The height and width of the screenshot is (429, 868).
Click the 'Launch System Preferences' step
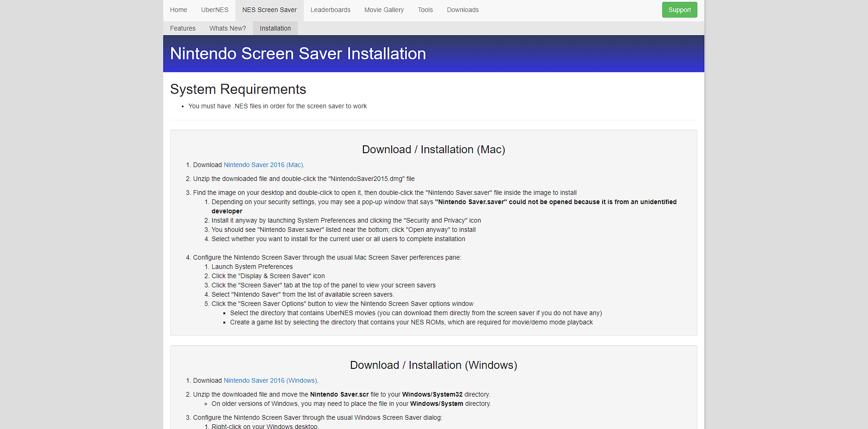tap(252, 267)
